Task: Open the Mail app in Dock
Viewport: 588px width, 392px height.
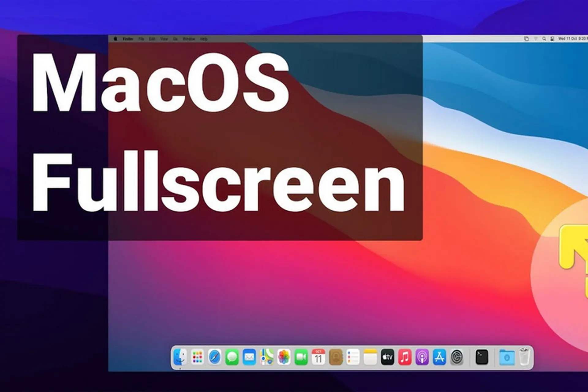Action: click(x=249, y=357)
